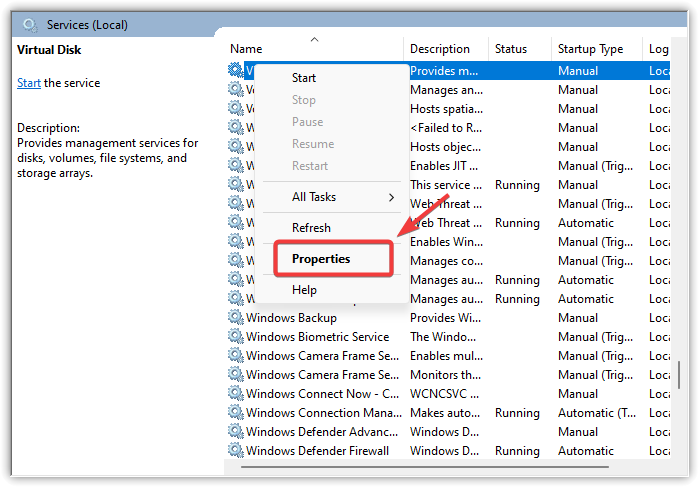Image resolution: width=699 pixels, height=487 pixels.
Task: Sort the list by Status column
Action: point(510,49)
